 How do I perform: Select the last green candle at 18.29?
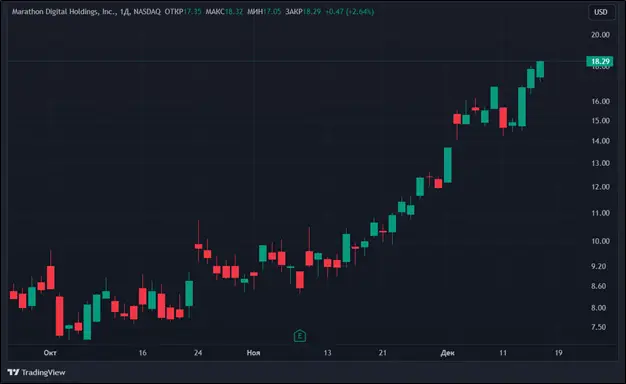click(x=540, y=69)
